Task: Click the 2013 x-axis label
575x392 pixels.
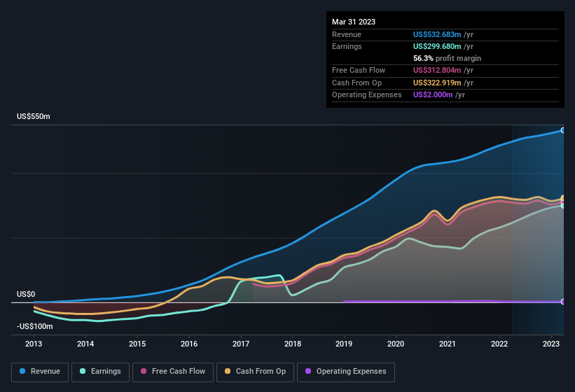Action: click(x=34, y=344)
